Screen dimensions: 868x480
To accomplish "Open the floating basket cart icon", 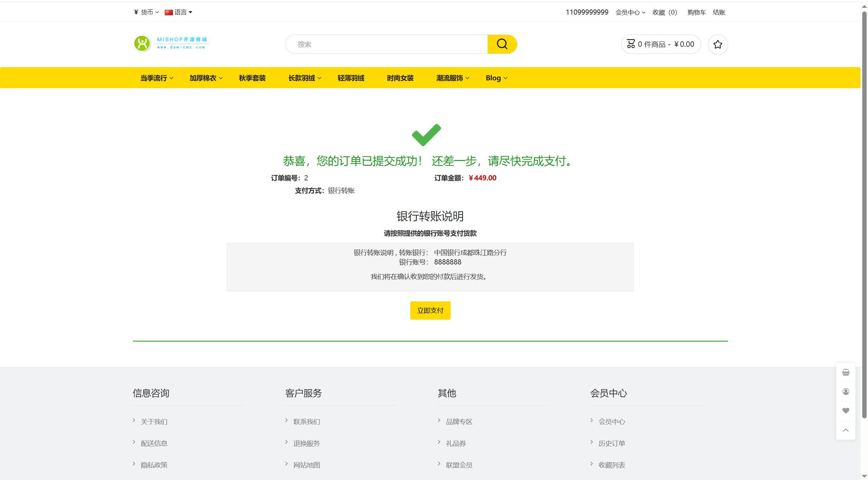I will (846, 372).
